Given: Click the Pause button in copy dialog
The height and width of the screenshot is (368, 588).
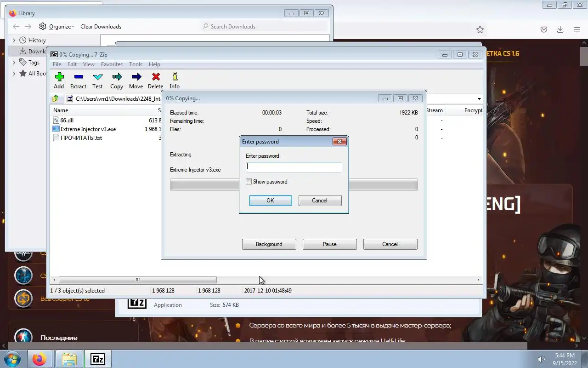Looking at the screenshot, I should [x=330, y=244].
